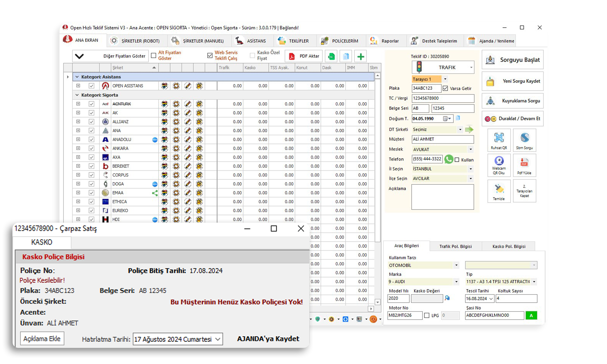Enable the Kullan checkbox by Telefon
607x364 pixels.
457,160
